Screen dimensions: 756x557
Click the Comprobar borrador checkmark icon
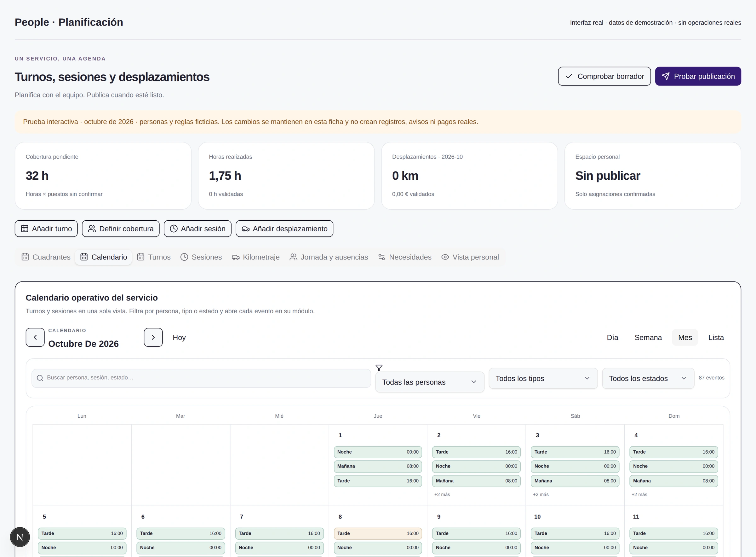click(x=569, y=76)
